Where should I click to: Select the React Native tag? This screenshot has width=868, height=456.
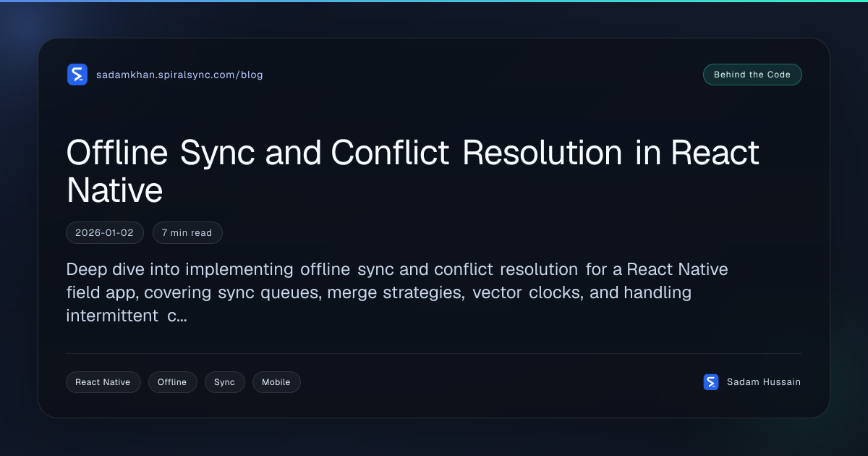(x=103, y=382)
